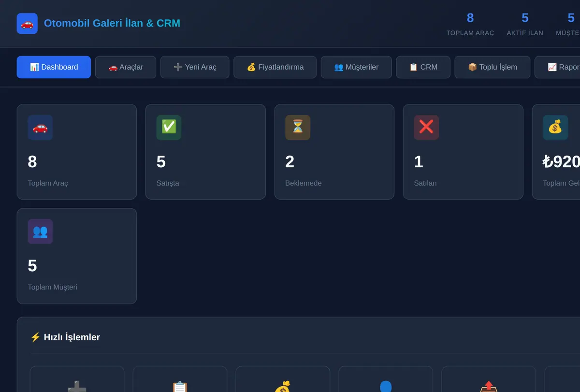This screenshot has height=392, width=580.
Task: Click the car icon on Toplam Araç card
Action: (40, 128)
